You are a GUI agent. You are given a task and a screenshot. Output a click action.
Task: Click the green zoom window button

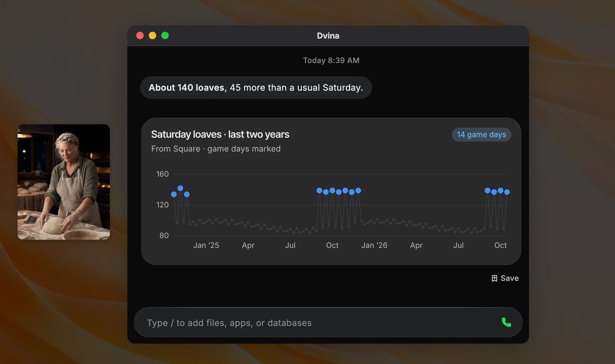pyautogui.click(x=165, y=35)
